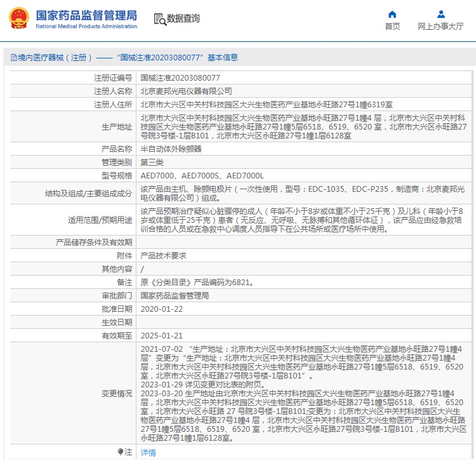Select approval date 2020-01-22
The image size is (476, 461).
(161, 309)
